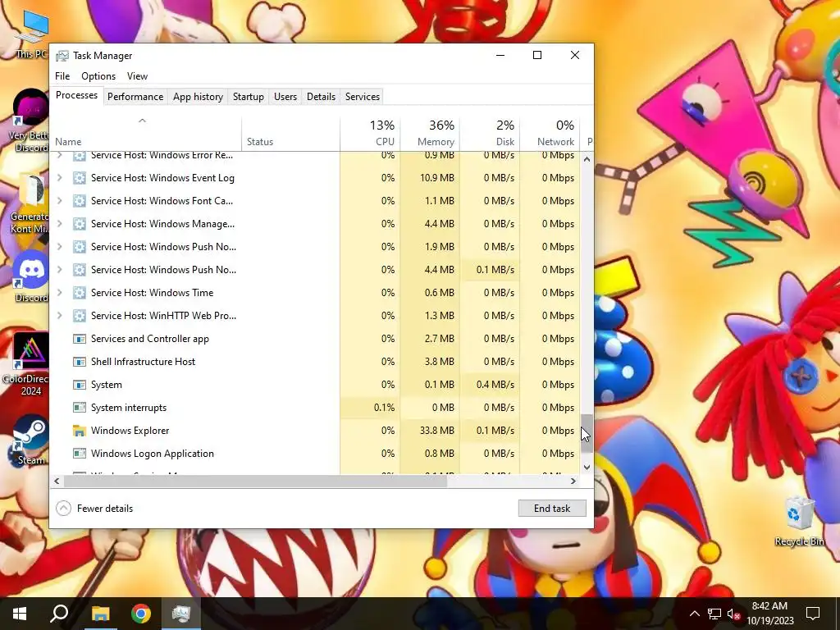
Task: Expand Service Host: Windows Manage row
Action: pos(59,224)
